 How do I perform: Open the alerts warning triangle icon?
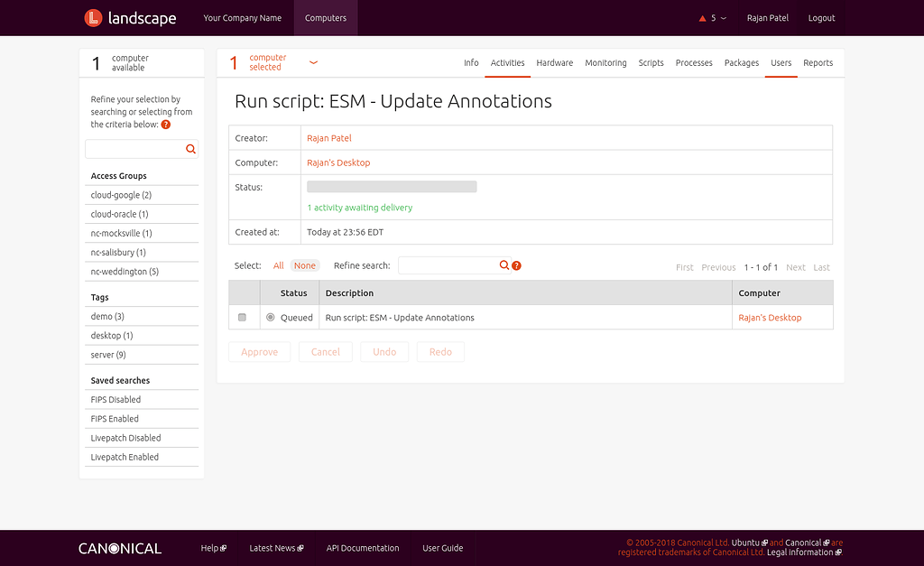[701, 16]
